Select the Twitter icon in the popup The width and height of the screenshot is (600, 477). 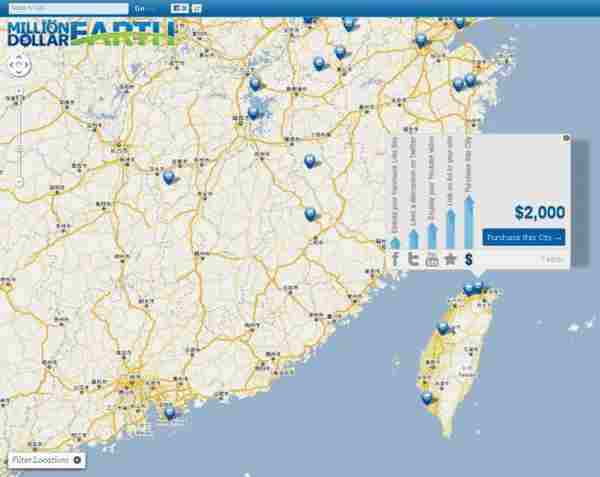tap(413, 259)
